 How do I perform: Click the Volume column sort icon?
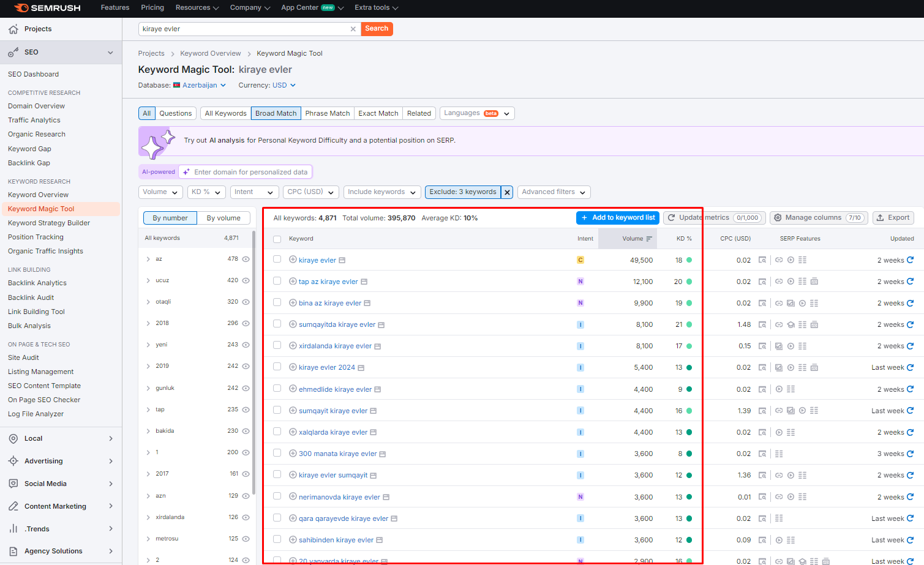pyautogui.click(x=649, y=239)
